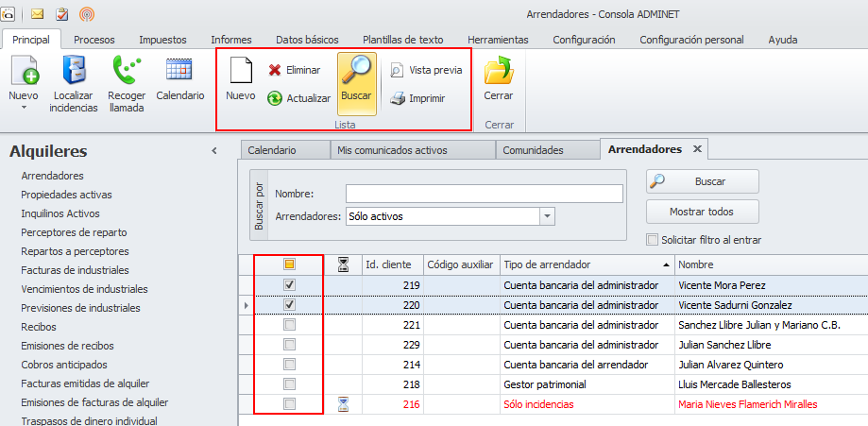Image resolution: width=868 pixels, height=426 pixels.
Task: Open Facturas de industriales in sidebar
Action: click(75, 270)
